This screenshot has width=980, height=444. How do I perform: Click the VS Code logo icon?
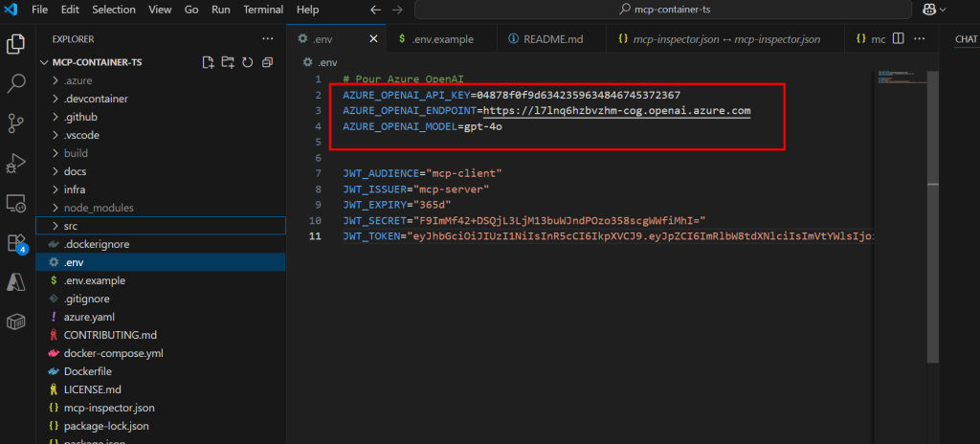click(10, 10)
